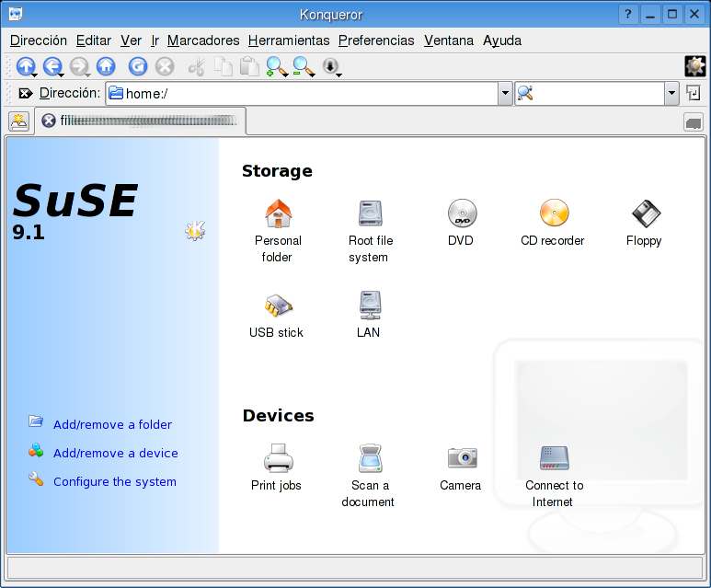The height and width of the screenshot is (588, 711).
Task: Open the Ir menu
Action: point(155,40)
